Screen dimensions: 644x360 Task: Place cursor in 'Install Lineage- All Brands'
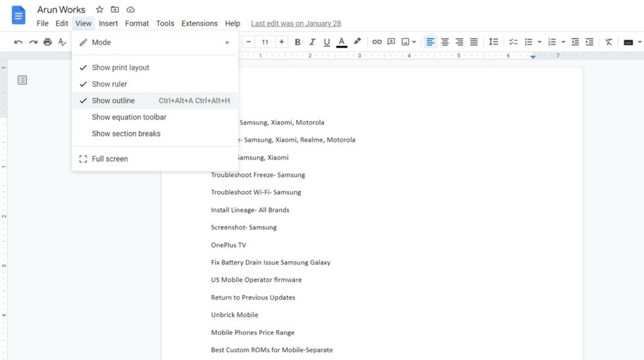(x=250, y=210)
